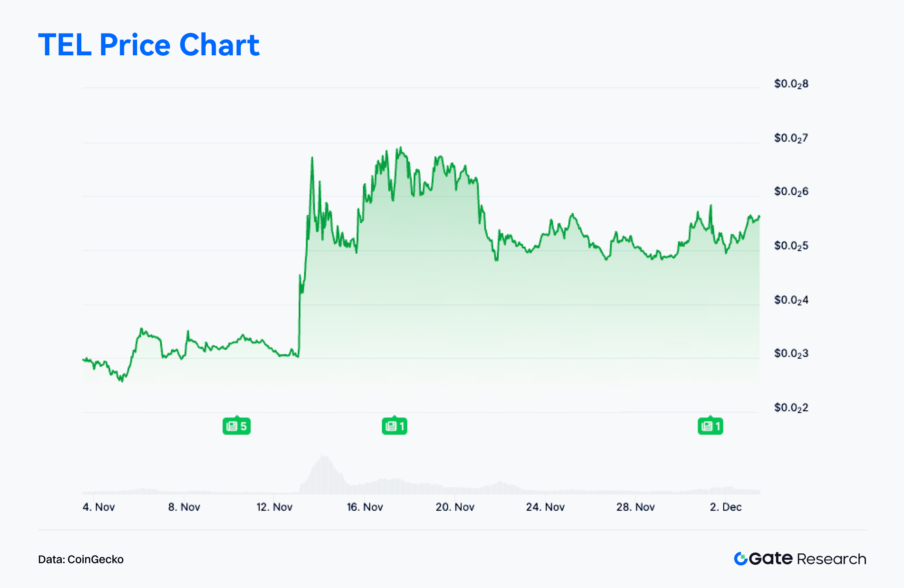Click the Gate Research brand text

807,559
